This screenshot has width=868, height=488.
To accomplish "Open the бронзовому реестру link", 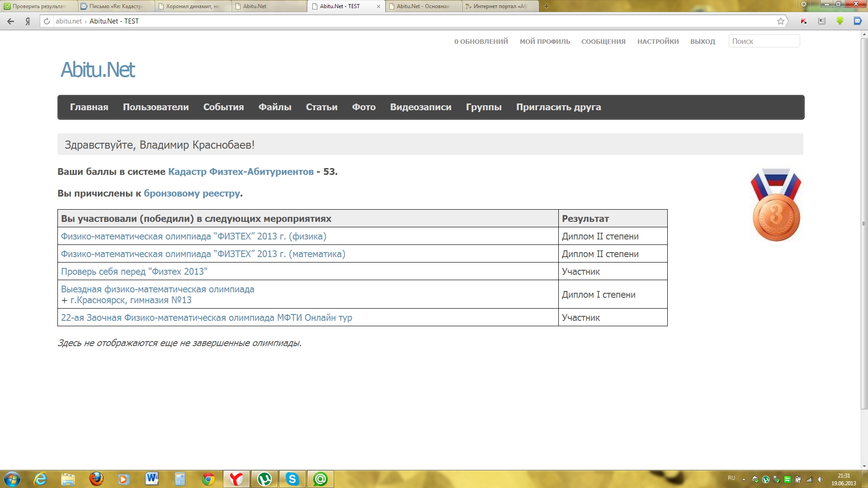I will click(x=192, y=193).
